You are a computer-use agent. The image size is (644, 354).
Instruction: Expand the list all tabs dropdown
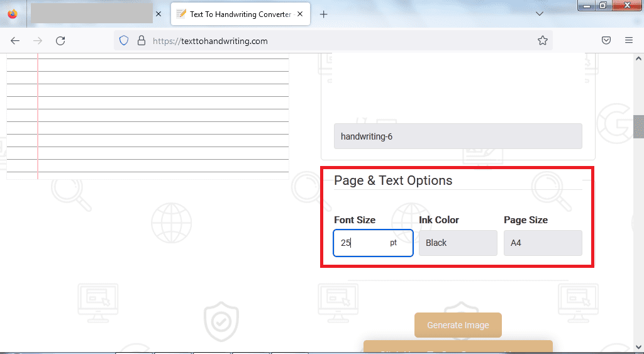540,14
